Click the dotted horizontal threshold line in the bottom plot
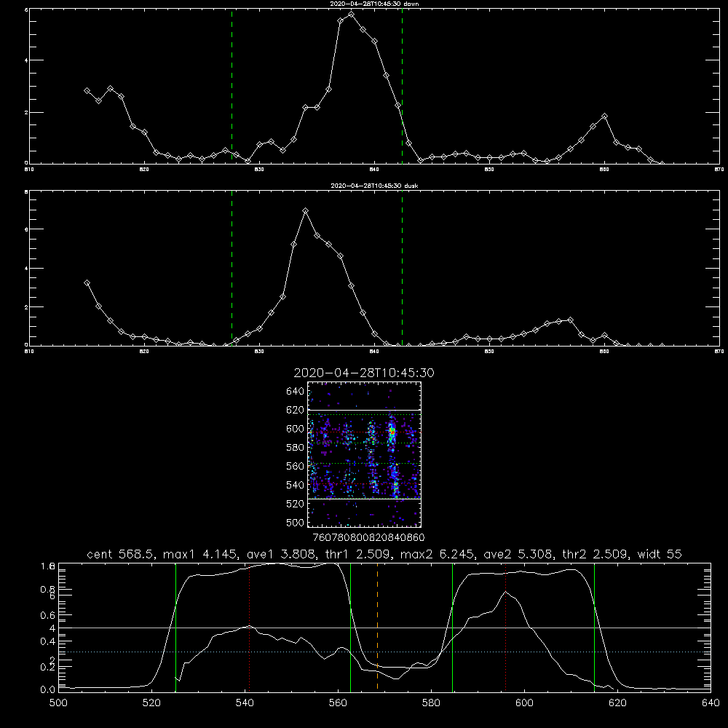 (384, 652)
